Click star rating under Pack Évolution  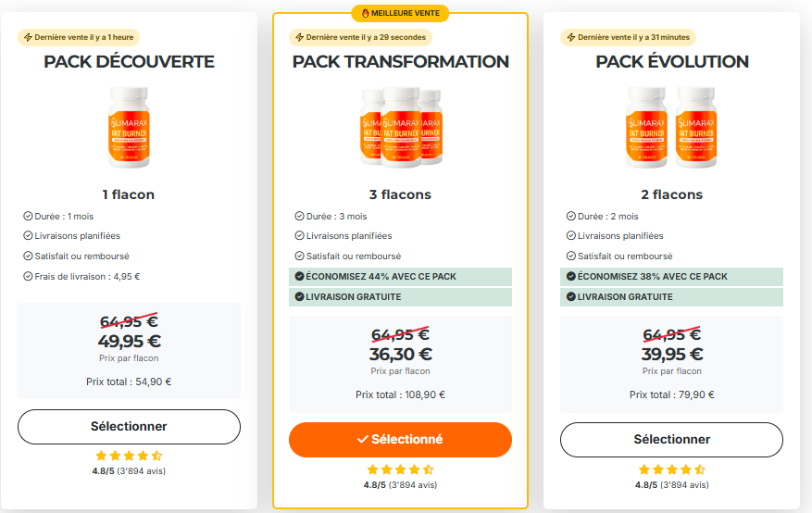coord(671,469)
